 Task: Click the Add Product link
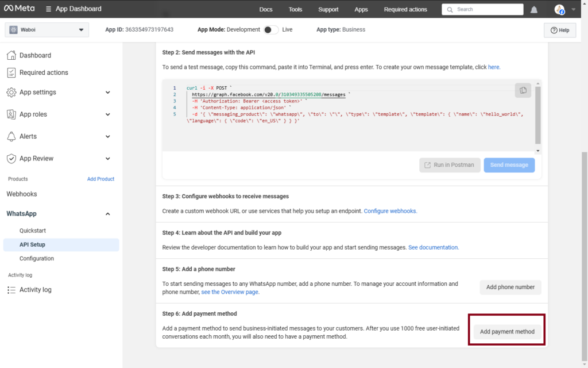point(100,179)
